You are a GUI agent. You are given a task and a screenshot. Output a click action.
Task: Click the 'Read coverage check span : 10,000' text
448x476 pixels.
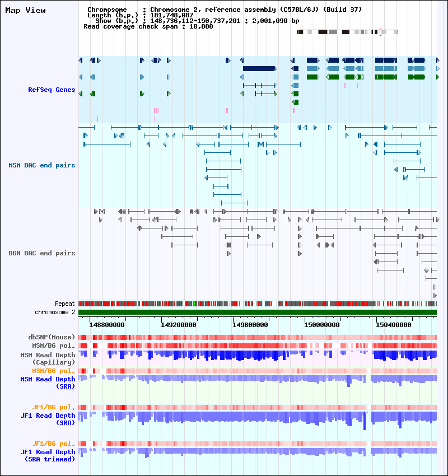click(148, 26)
